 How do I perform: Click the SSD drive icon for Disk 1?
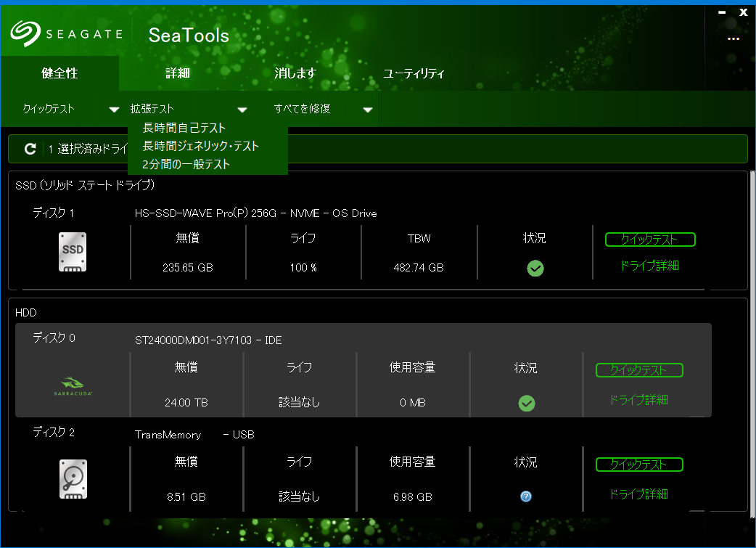pyautogui.click(x=73, y=253)
